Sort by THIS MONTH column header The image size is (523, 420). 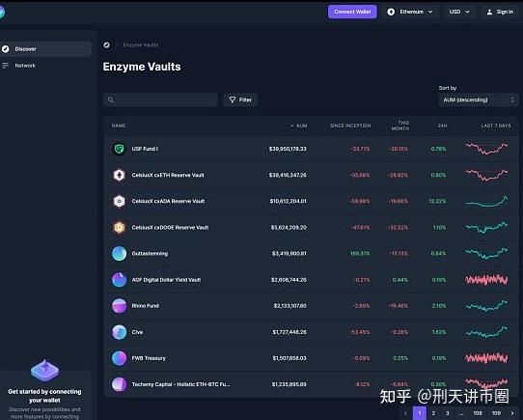(x=400, y=126)
